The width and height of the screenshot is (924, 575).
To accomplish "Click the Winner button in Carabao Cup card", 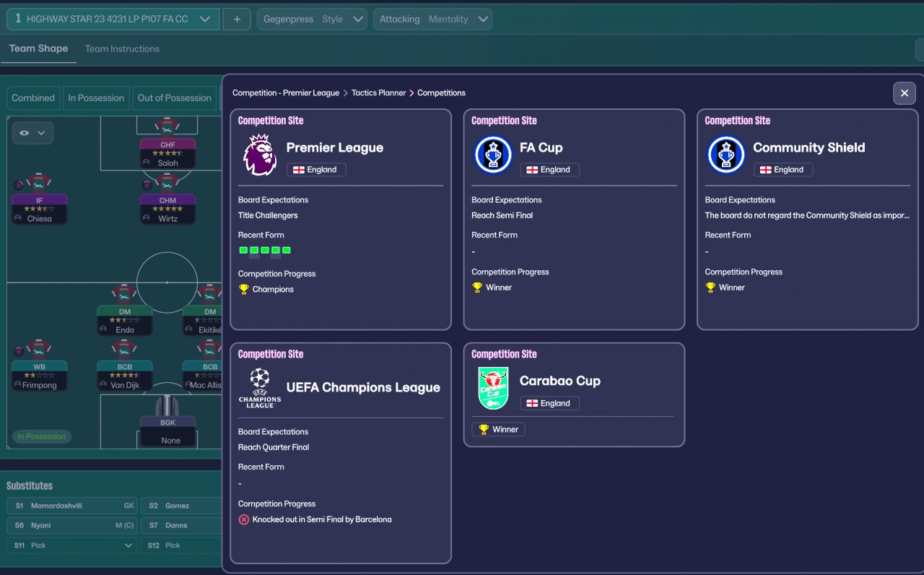I will click(x=498, y=429).
